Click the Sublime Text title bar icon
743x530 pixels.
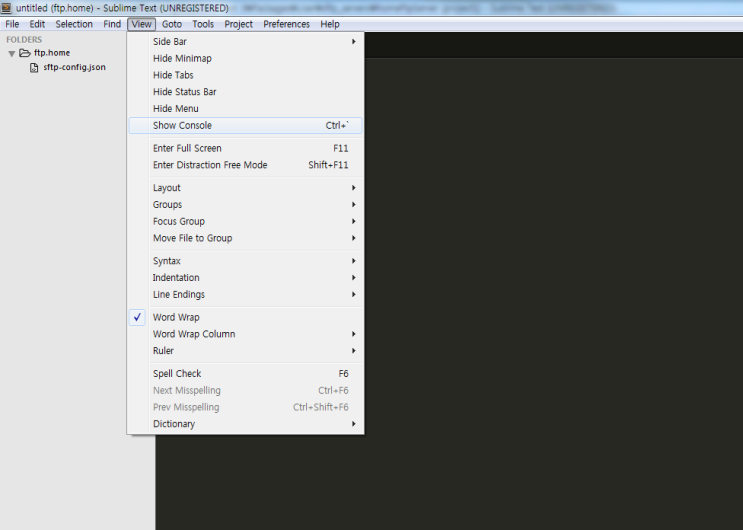6,8
